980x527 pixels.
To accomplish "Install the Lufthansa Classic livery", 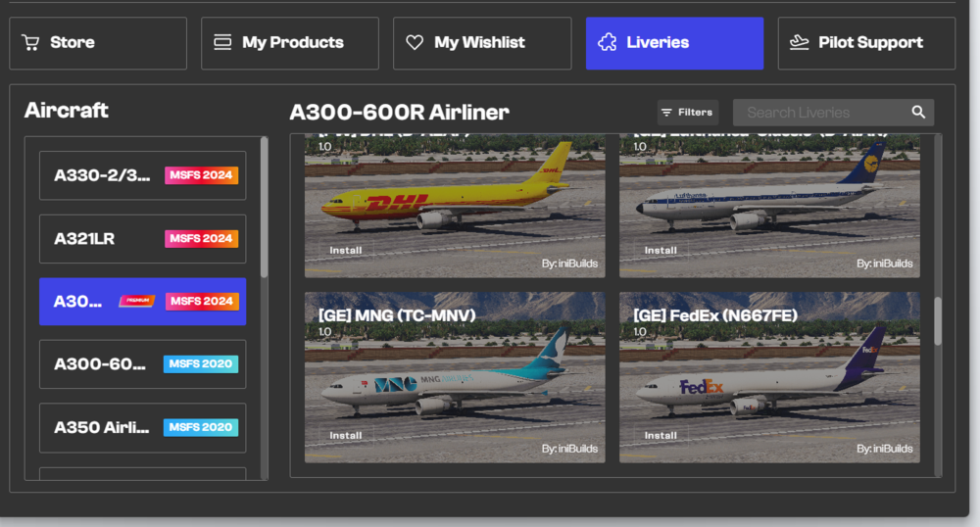I will [x=661, y=251].
